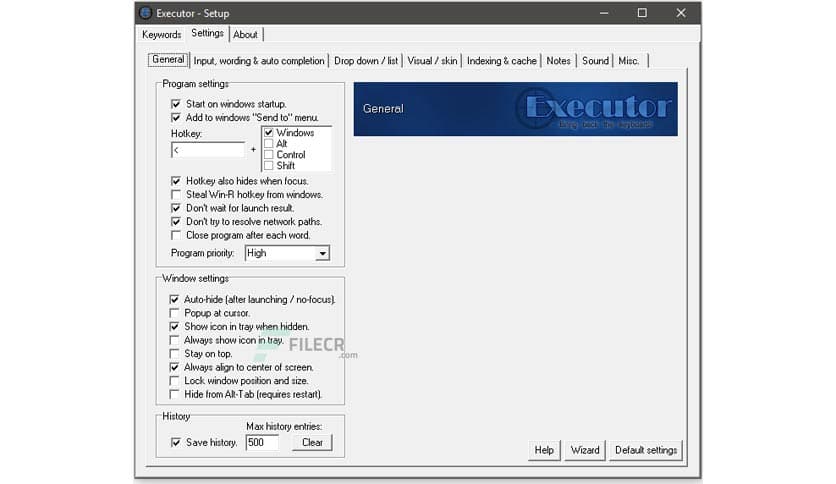Toggle Always align to center of screen
The width and height of the screenshot is (836, 484).
pyautogui.click(x=174, y=367)
